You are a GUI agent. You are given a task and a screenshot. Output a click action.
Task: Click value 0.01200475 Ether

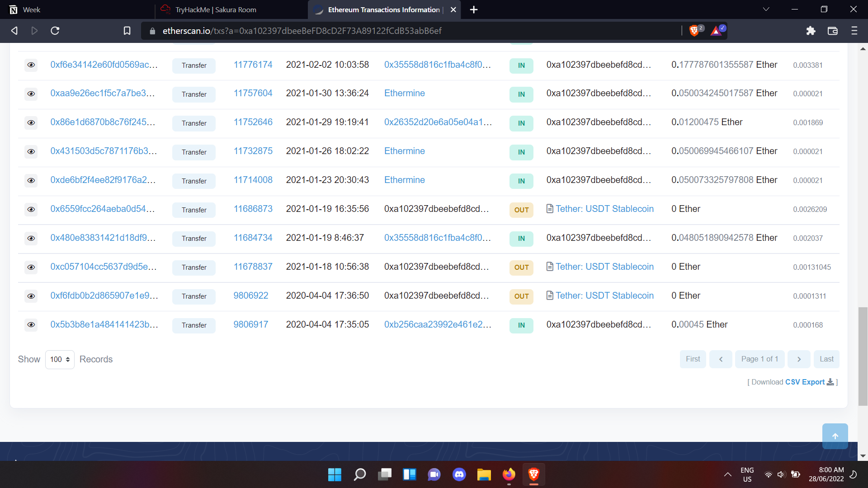(x=707, y=122)
